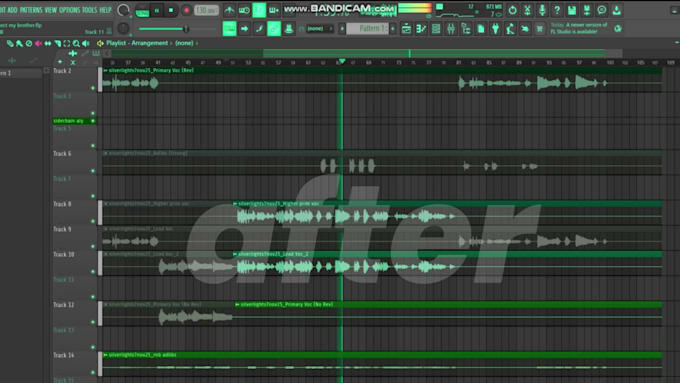This screenshot has height=383, width=680.
Task: Open the Mixer panel icon
Action: tap(451, 29)
